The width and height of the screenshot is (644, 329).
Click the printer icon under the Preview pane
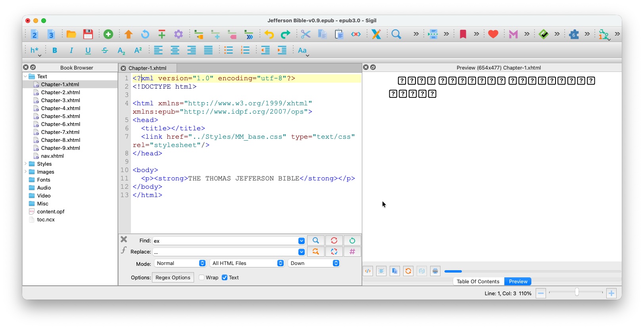point(435,271)
